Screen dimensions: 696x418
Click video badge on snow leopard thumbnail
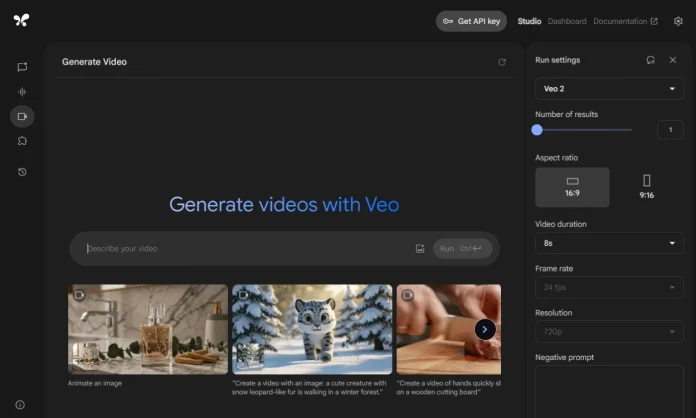tap(243, 295)
